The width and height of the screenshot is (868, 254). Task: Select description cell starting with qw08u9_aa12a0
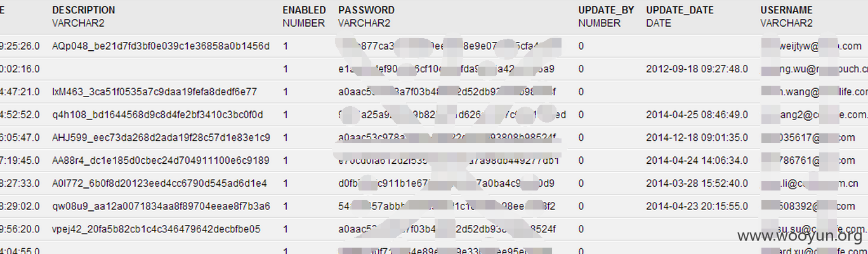click(x=161, y=206)
